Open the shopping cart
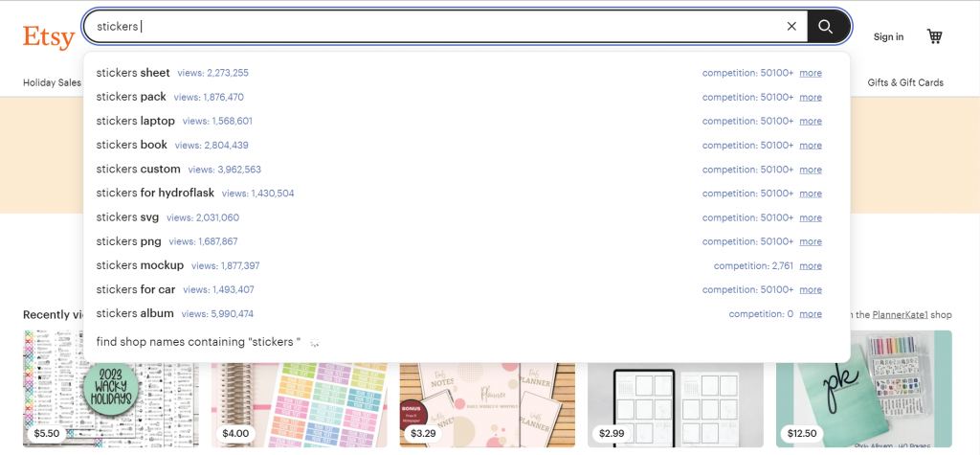This screenshot has width=980, height=455. (934, 36)
